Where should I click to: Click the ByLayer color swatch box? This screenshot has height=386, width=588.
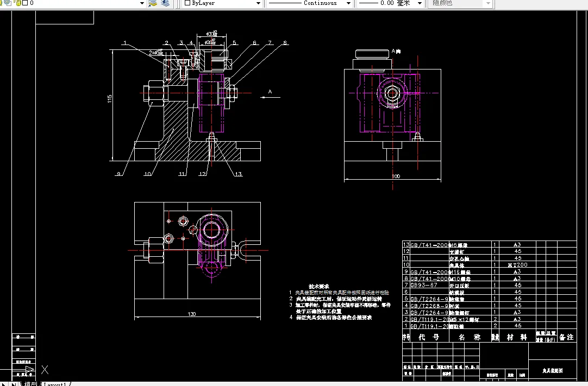[x=187, y=3]
